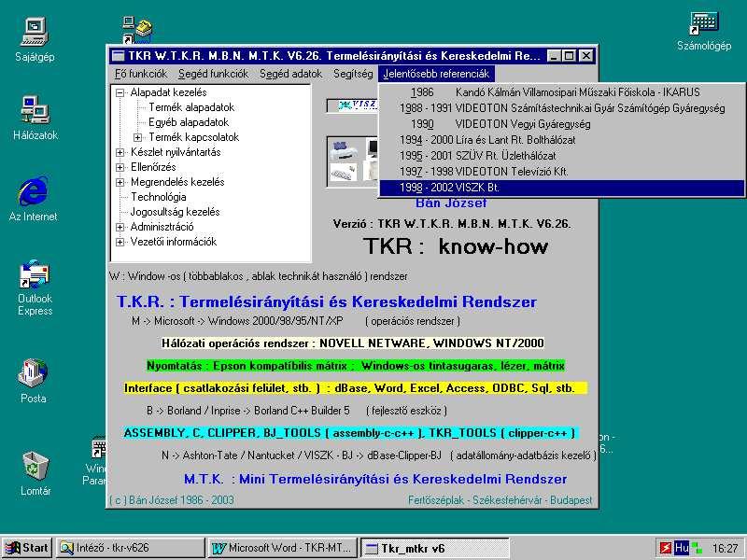Collapse the Alapadat kezelés tree node

point(120,92)
